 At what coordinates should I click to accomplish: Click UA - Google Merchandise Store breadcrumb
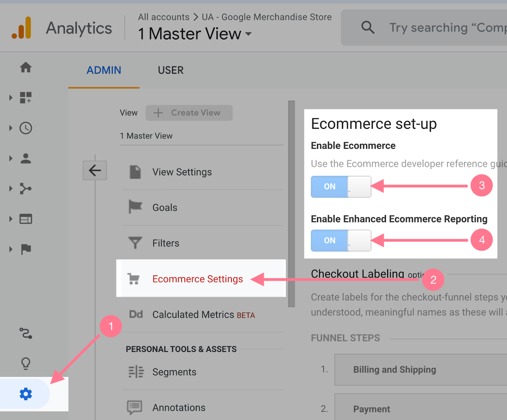[267, 17]
